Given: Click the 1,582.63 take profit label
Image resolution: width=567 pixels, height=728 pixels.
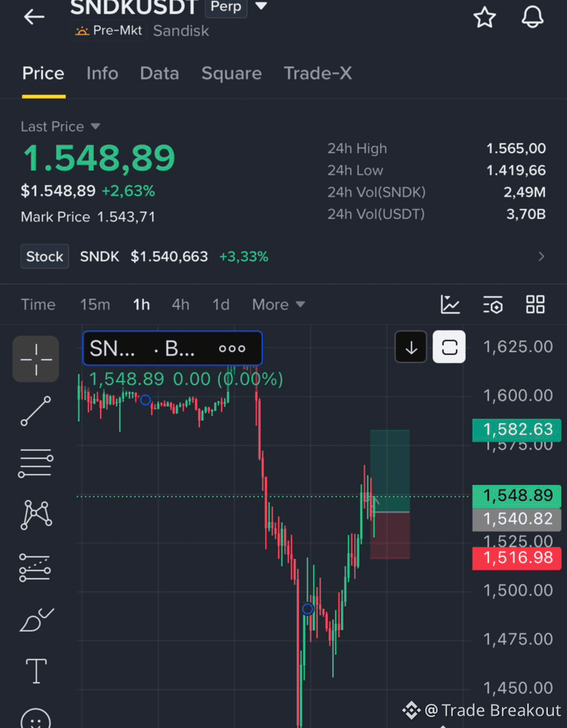Looking at the screenshot, I should pyautogui.click(x=517, y=430).
